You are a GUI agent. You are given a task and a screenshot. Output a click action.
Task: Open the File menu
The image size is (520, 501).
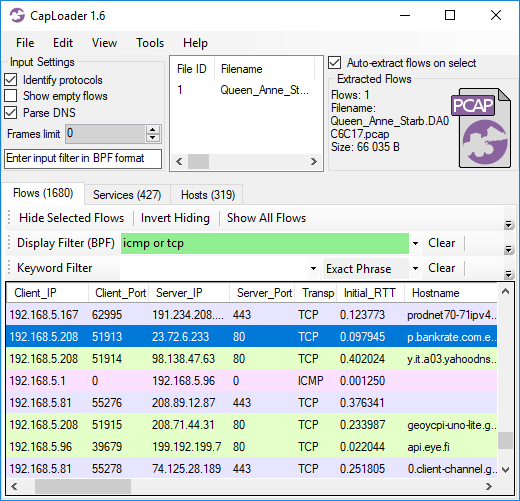click(x=25, y=43)
